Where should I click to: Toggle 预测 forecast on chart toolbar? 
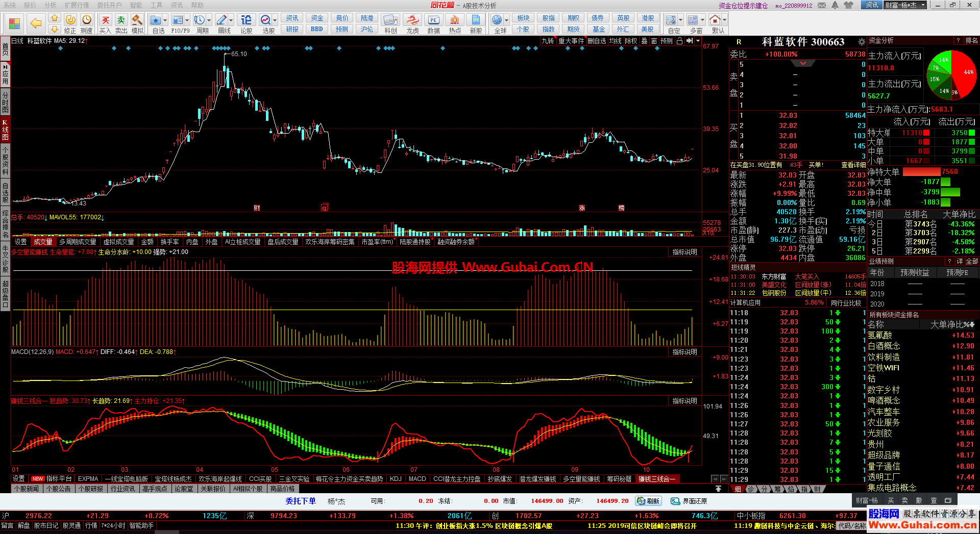667,41
